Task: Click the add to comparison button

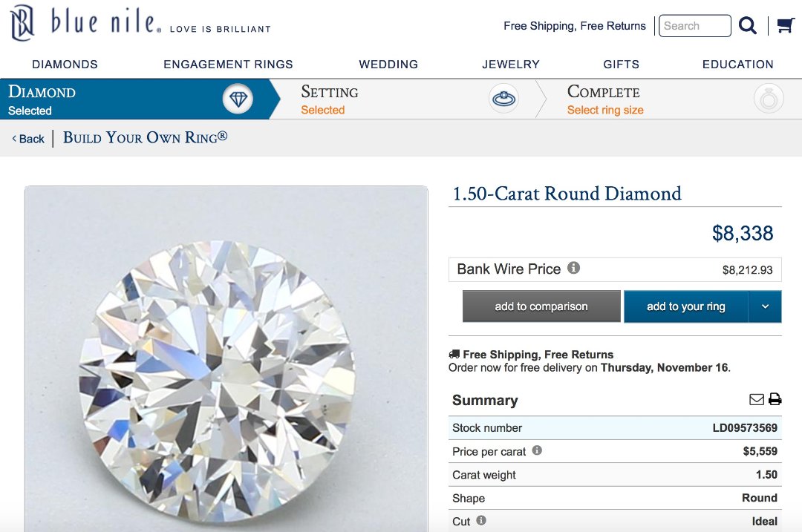Action: click(541, 306)
